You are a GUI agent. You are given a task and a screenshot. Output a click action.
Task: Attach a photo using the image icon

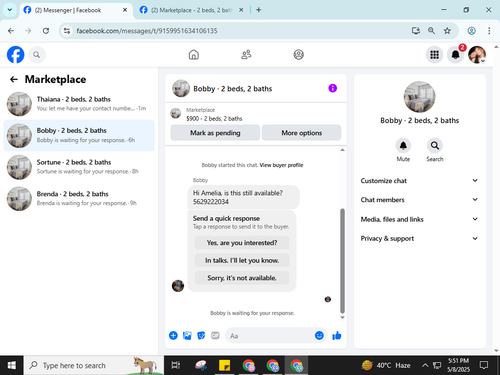(x=187, y=335)
